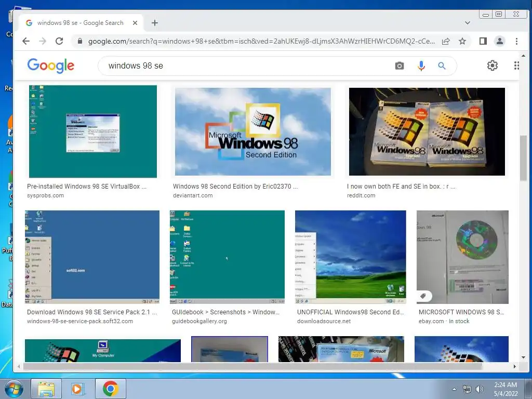
Task: Open Windows Explorer from the taskbar
Action: pos(46,389)
